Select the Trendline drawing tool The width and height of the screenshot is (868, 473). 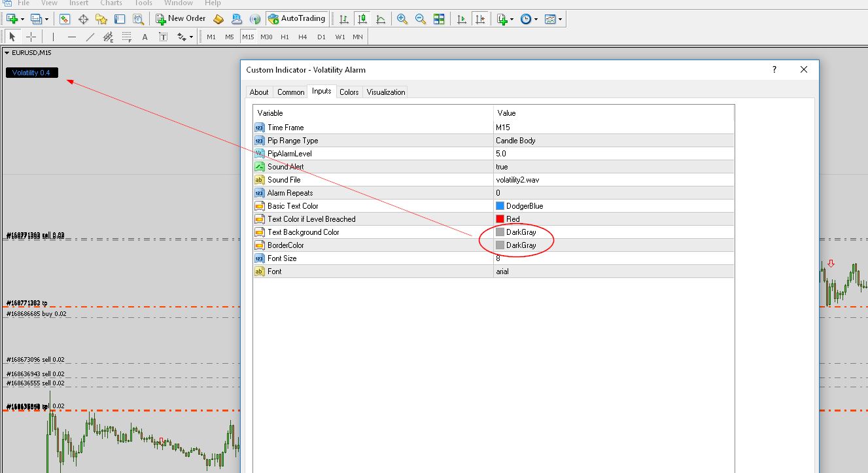(x=90, y=37)
